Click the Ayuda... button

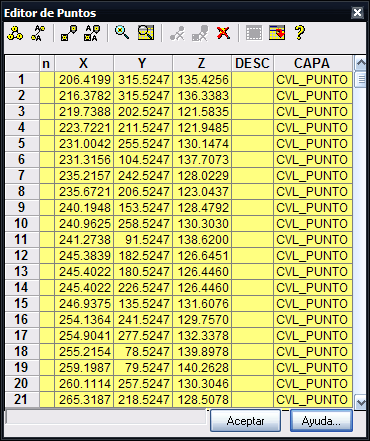[321, 421]
